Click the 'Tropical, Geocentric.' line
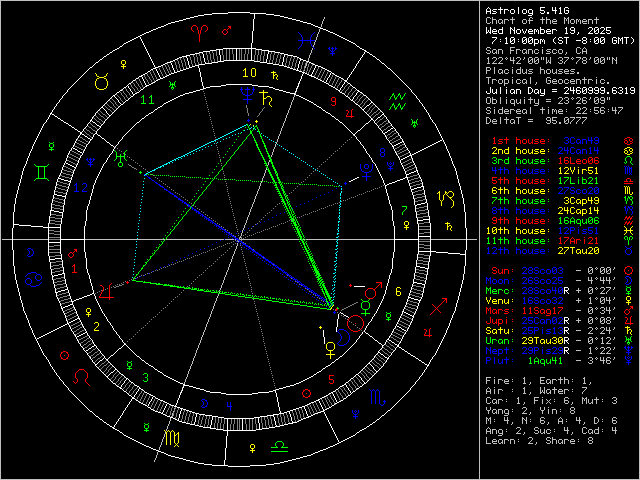The height and width of the screenshot is (480, 640). click(548, 81)
